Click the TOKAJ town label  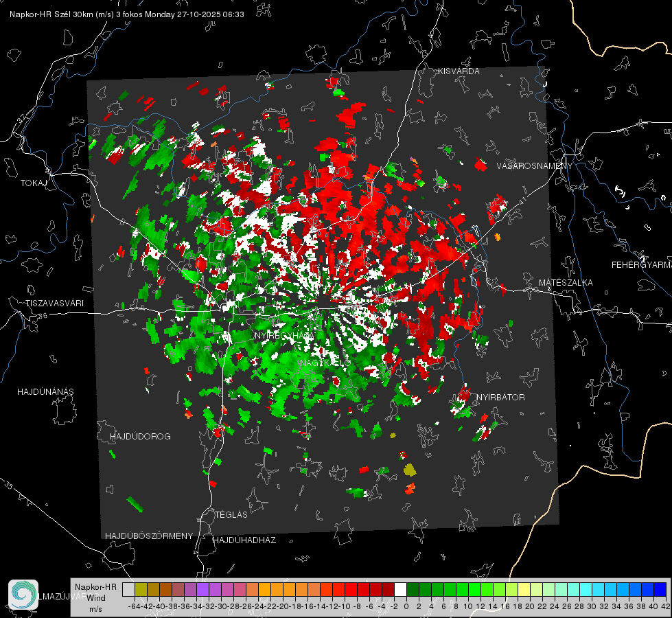coord(34,183)
